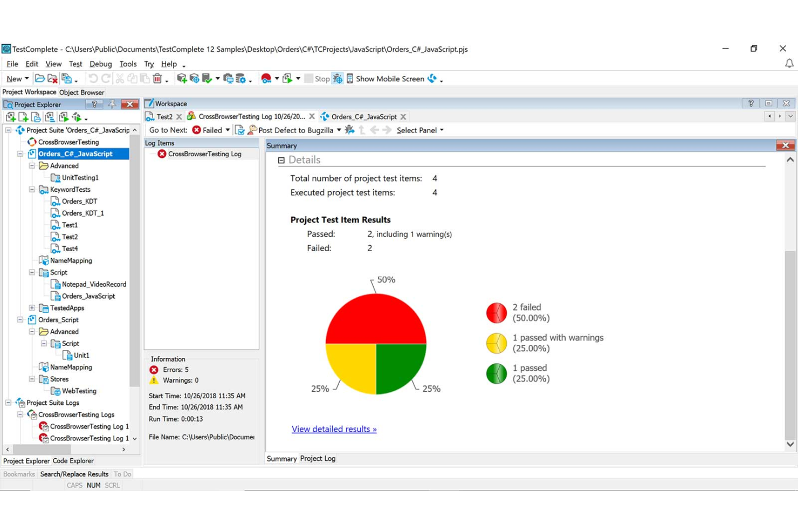798x532 pixels.
Task: Click the Delete trash can toolbar icon
Action: (x=157, y=79)
